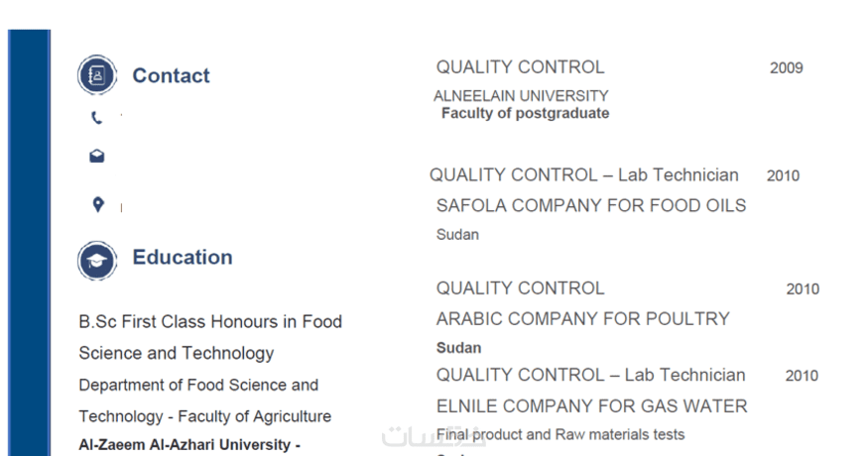Click Department of Food Science and line
This screenshot has width=868, height=456.
[x=198, y=386]
